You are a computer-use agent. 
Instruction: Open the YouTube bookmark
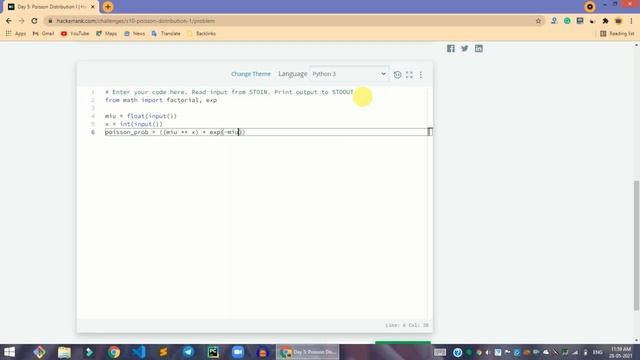(x=75, y=33)
